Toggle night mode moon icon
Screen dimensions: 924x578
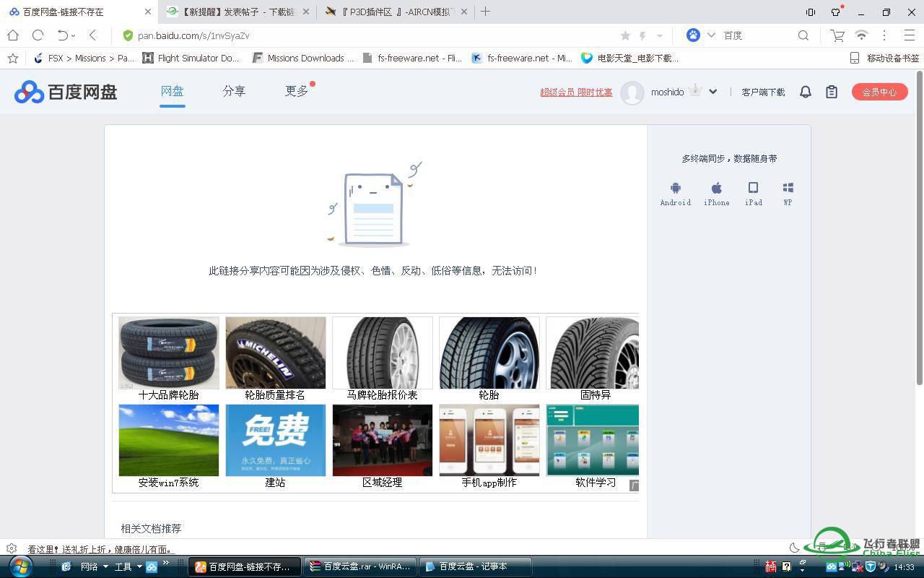tap(794, 548)
